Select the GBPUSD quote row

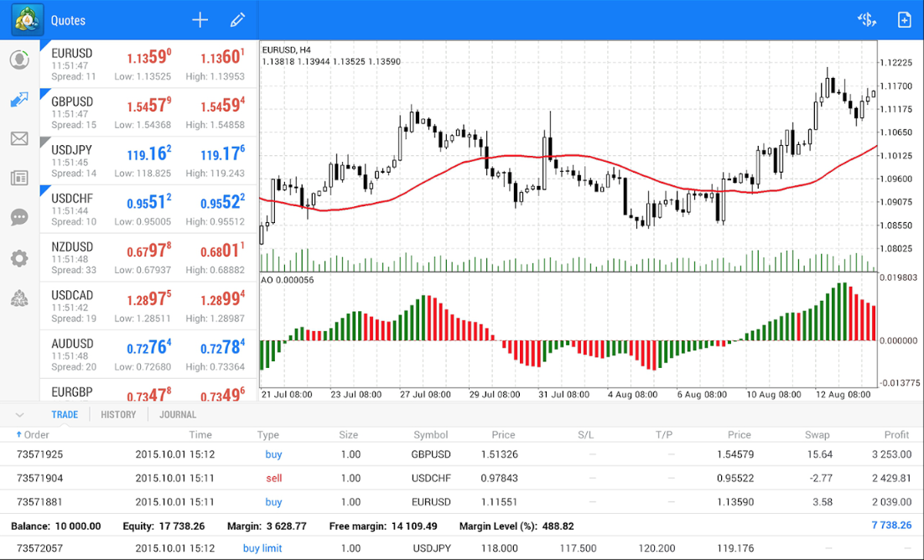[x=148, y=112]
